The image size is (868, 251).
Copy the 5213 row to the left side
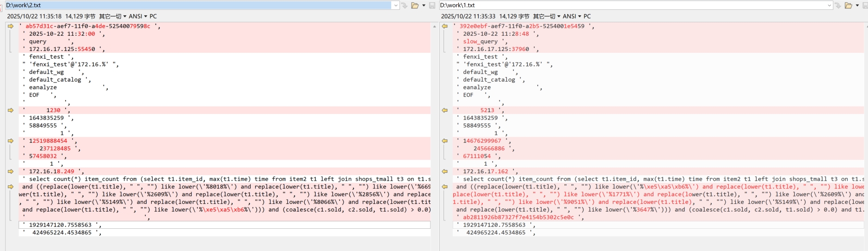[x=445, y=110]
